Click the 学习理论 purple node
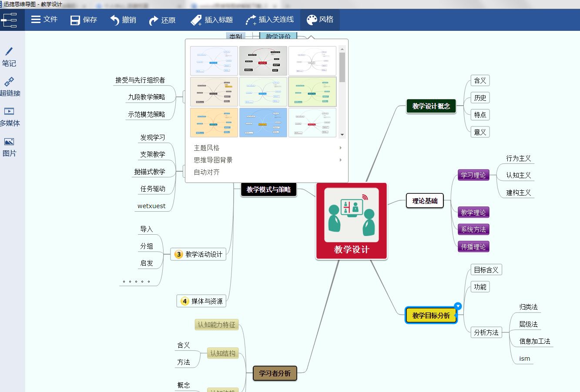The image size is (580, 392). pos(473,175)
